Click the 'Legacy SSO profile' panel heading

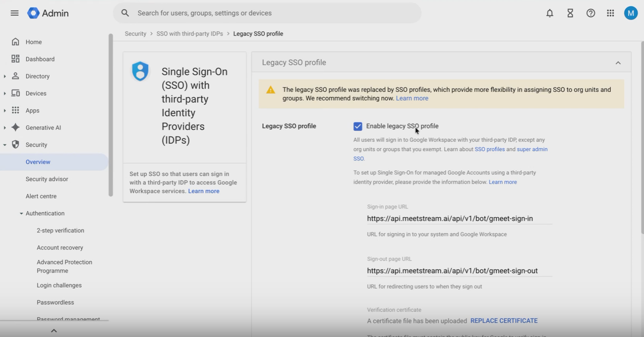point(294,63)
